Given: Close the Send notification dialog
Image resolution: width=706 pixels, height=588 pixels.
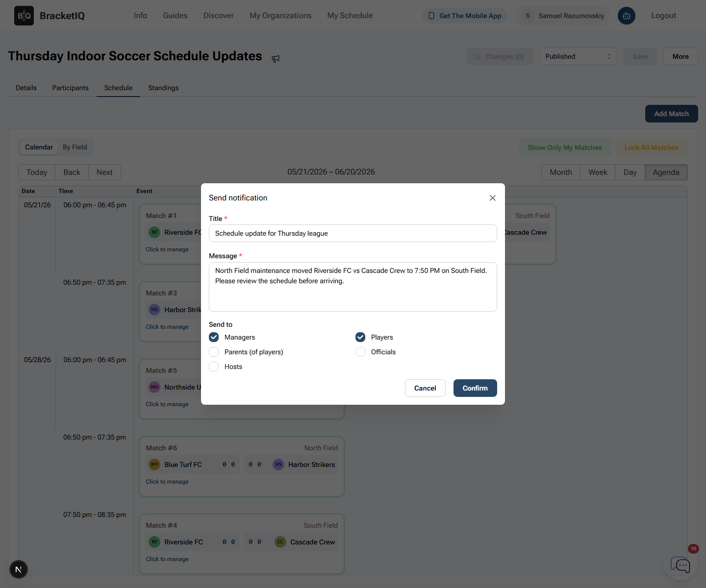Looking at the screenshot, I should click(x=493, y=198).
